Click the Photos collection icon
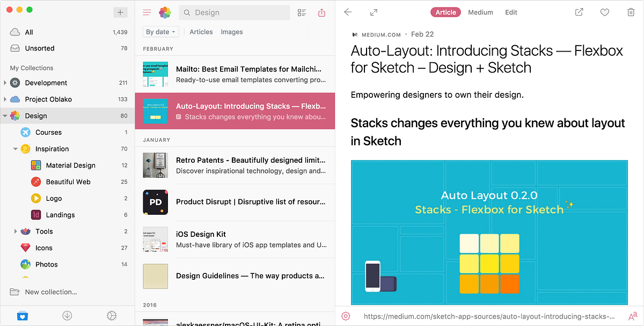Image resolution: width=644 pixels, height=326 pixels. [x=25, y=264]
